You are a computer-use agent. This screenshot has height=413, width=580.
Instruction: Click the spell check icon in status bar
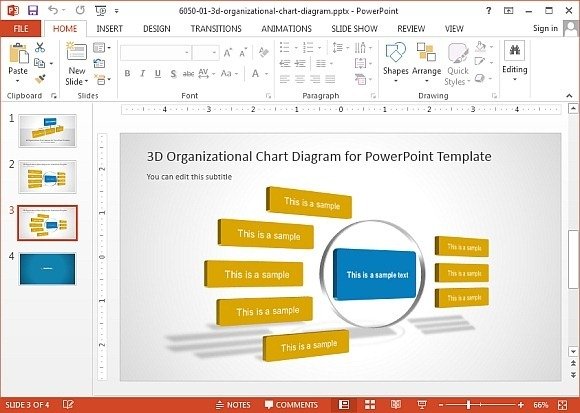pos(68,405)
